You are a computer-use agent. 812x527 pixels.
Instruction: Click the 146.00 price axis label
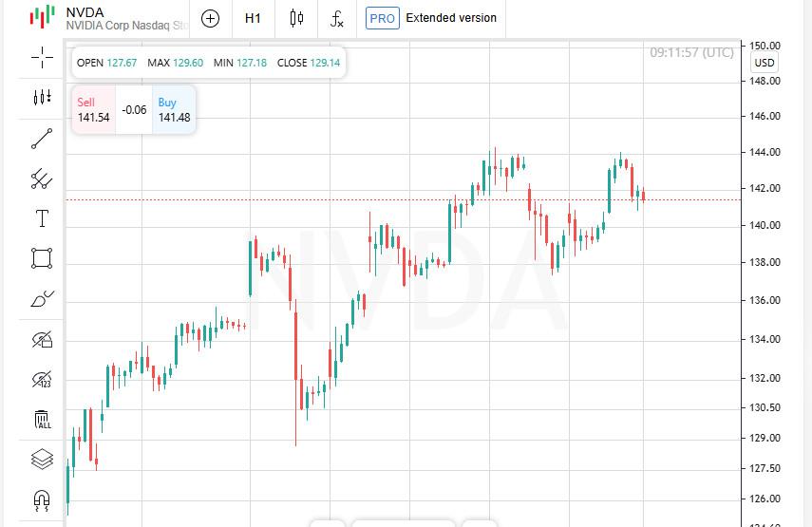click(765, 116)
